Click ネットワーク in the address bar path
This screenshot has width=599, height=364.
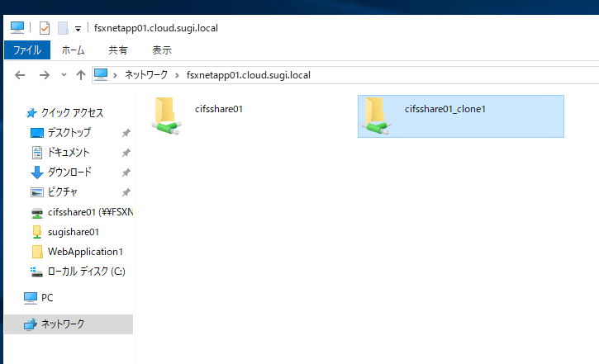pyautogui.click(x=146, y=75)
